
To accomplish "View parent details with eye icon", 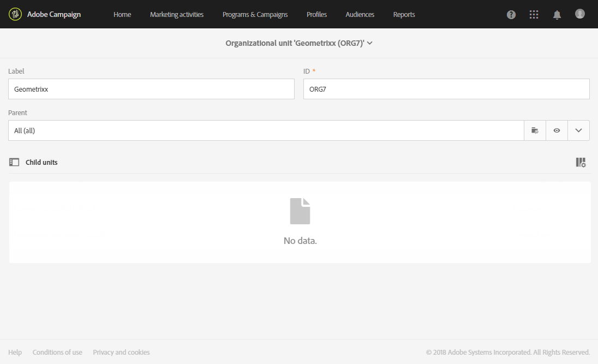I will click(x=557, y=130).
